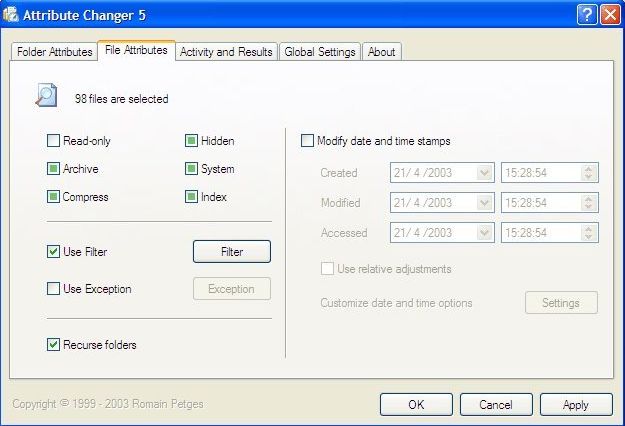Toggle the System attribute checkbox
This screenshot has width=625, height=426.
pos(191,169)
